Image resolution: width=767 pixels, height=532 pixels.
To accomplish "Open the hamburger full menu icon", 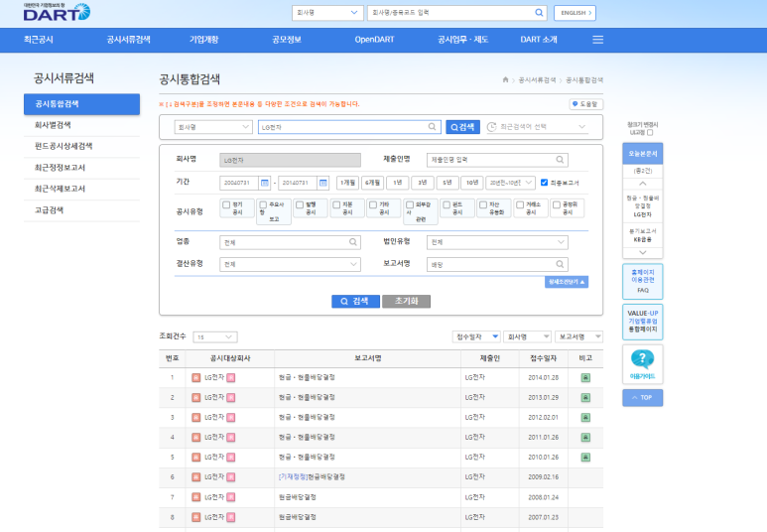I will (x=597, y=40).
